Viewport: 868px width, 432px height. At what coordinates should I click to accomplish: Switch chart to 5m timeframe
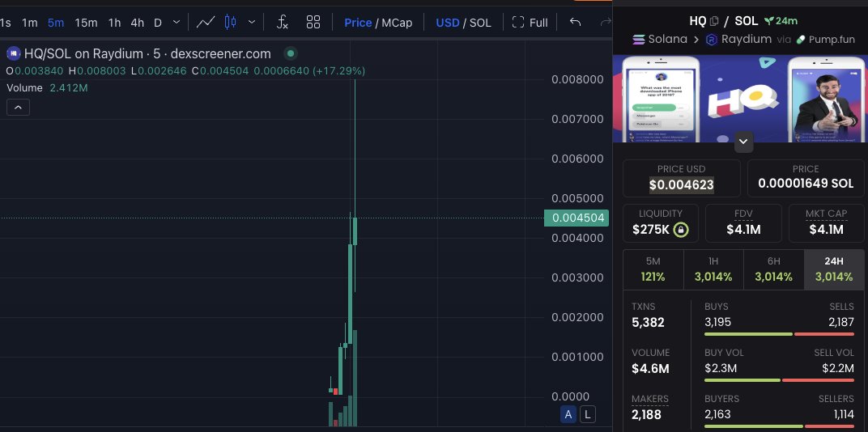click(x=55, y=23)
